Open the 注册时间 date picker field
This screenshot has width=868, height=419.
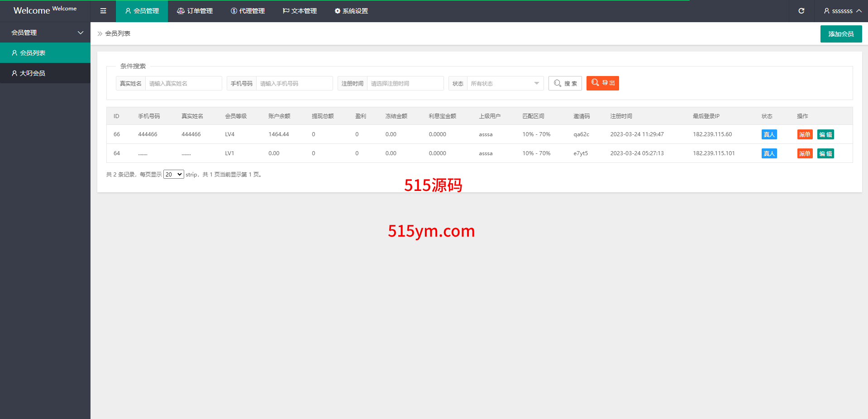coord(405,83)
